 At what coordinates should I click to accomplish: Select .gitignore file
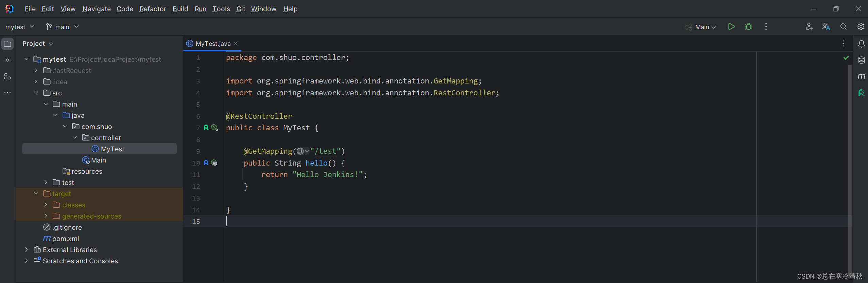point(63,227)
